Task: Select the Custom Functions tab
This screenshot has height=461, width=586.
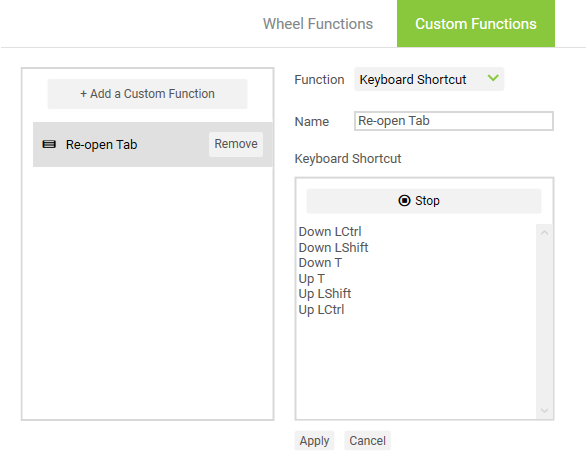Action: point(476,24)
